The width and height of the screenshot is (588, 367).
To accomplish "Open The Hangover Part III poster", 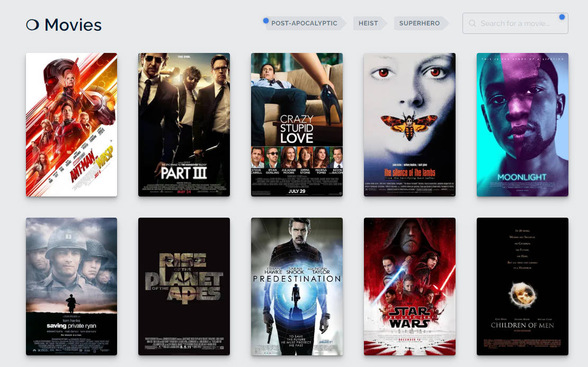I will coord(184,124).
